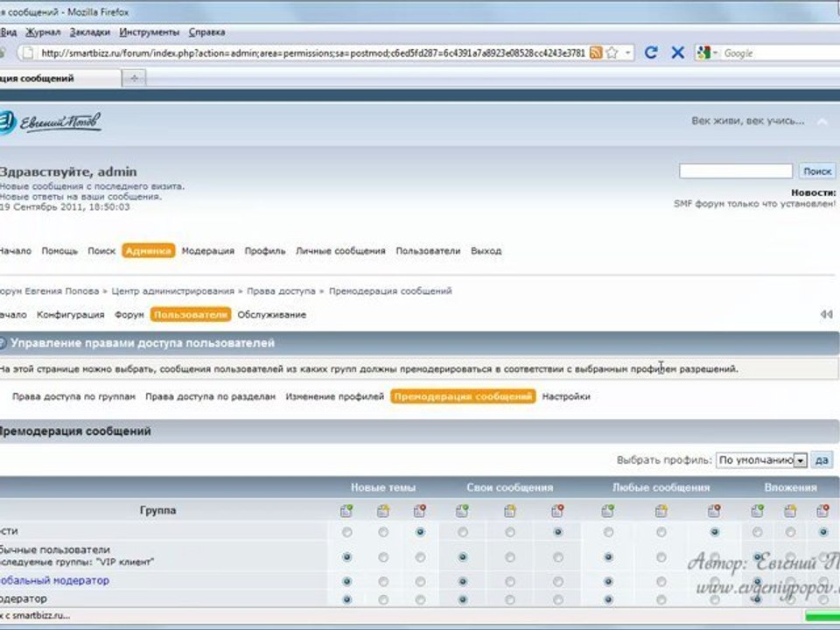Screen dimensions: 840x630
Task: Open the Настройки permissions tab
Action: tap(566, 396)
